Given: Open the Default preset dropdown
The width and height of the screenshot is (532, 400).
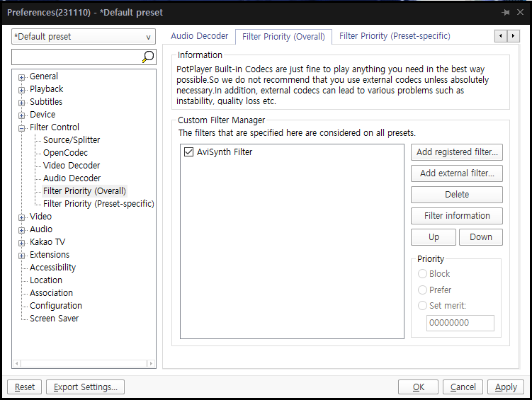Looking at the screenshot, I should (84, 37).
